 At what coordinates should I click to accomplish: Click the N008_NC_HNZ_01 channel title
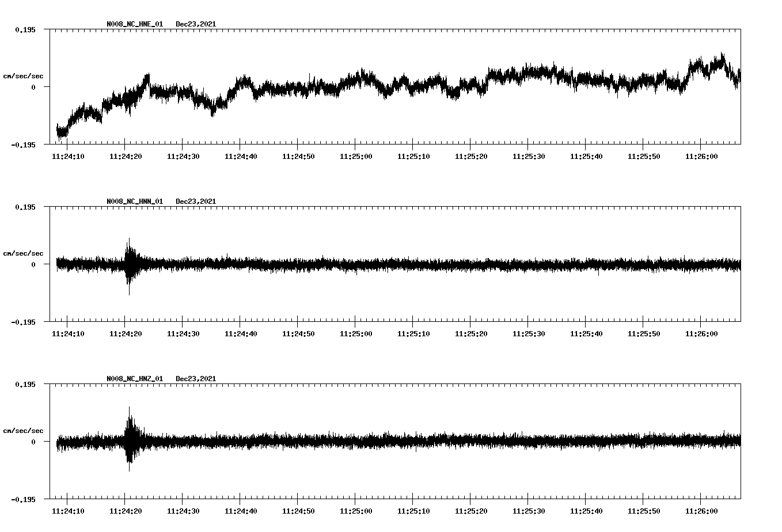[135, 379]
